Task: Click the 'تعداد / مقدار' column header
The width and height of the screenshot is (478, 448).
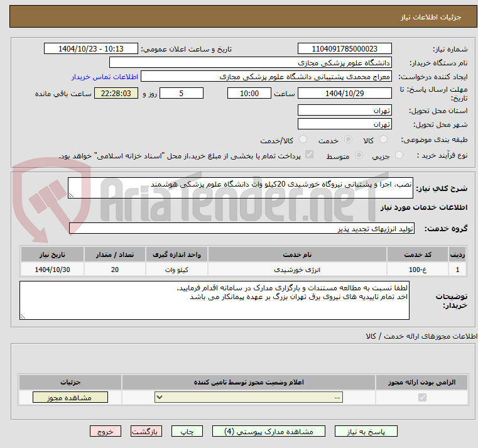Action: pos(114,254)
